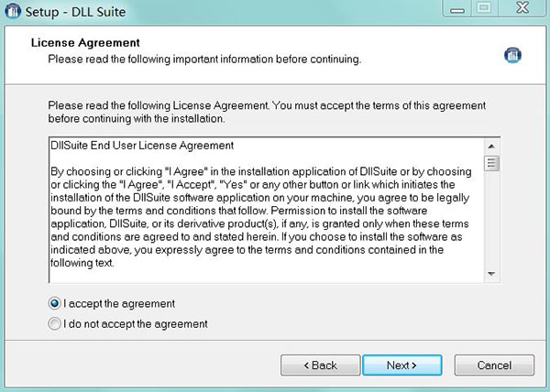Click the DLL Suite logo in the header
The height and width of the screenshot is (392, 550).
(512, 54)
